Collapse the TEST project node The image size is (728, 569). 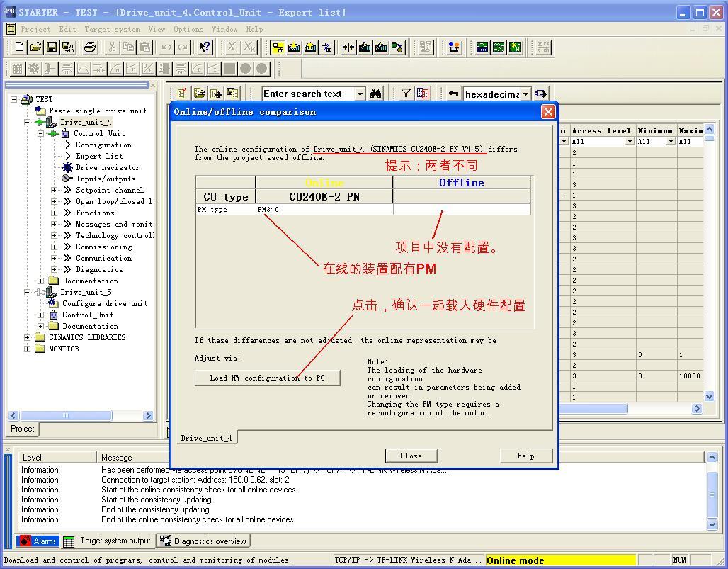point(14,99)
